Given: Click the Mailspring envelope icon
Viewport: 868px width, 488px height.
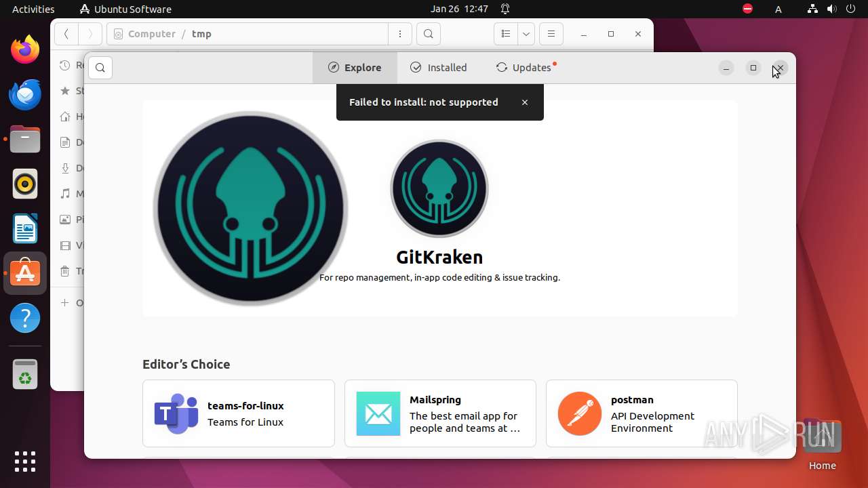Looking at the screenshot, I should pyautogui.click(x=378, y=413).
